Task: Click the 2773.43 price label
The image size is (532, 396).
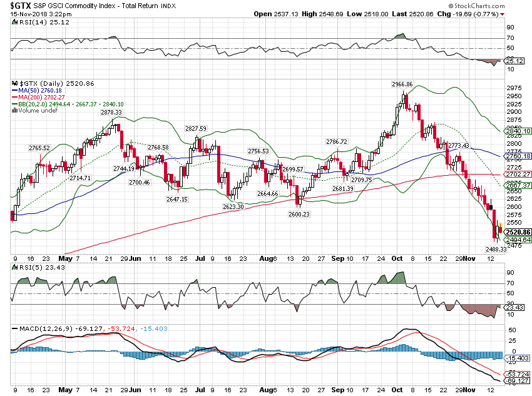Action: pyautogui.click(x=459, y=145)
